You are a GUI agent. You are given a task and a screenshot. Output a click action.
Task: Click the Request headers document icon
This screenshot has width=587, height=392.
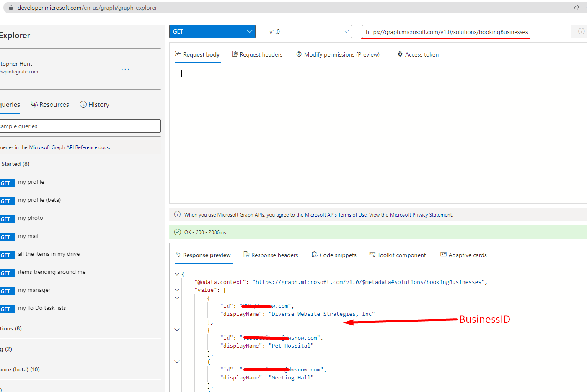[x=235, y=54]
